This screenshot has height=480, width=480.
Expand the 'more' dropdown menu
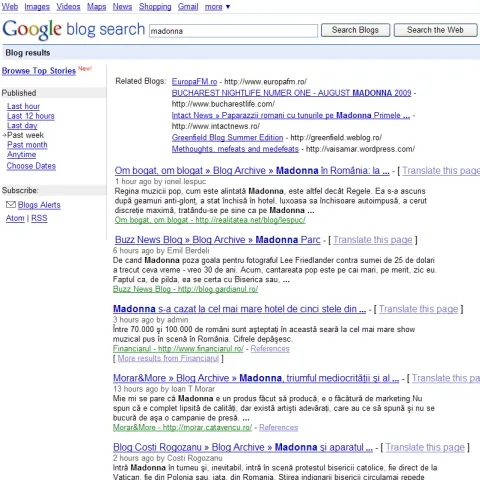click(217, 7)
